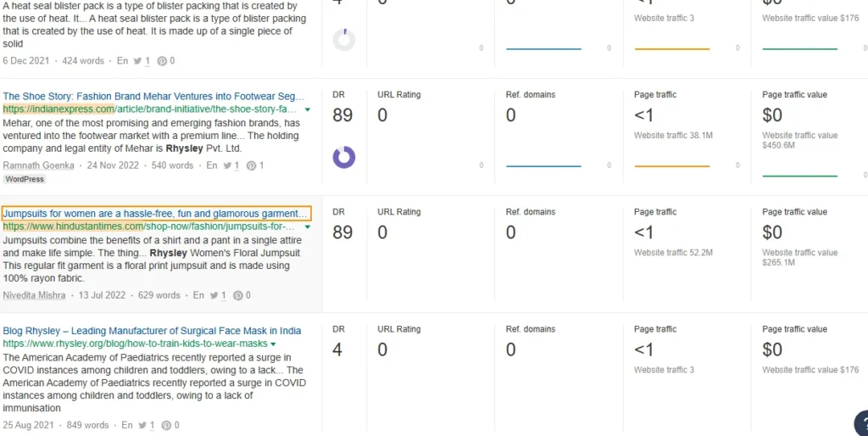
Task: Click Website traffic 52.2M text
Action: 673,253
